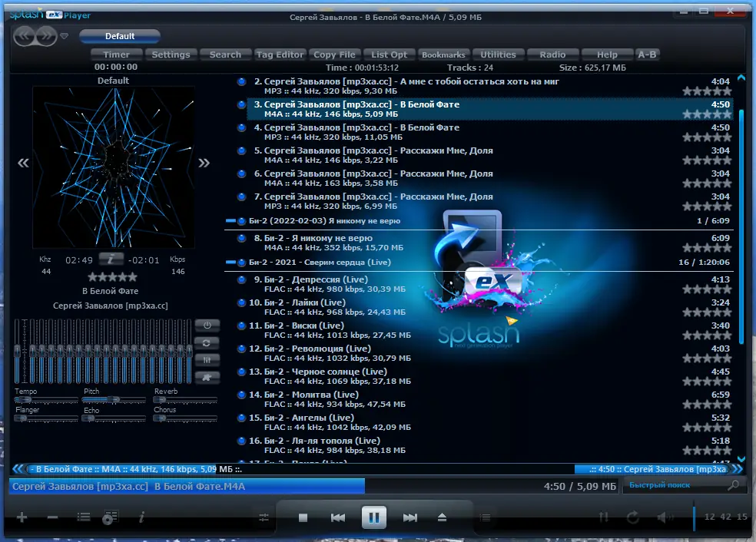Open dropdown arrow beside navigation arrows
The width and height of the screenshot is (756, 542).
64,36
